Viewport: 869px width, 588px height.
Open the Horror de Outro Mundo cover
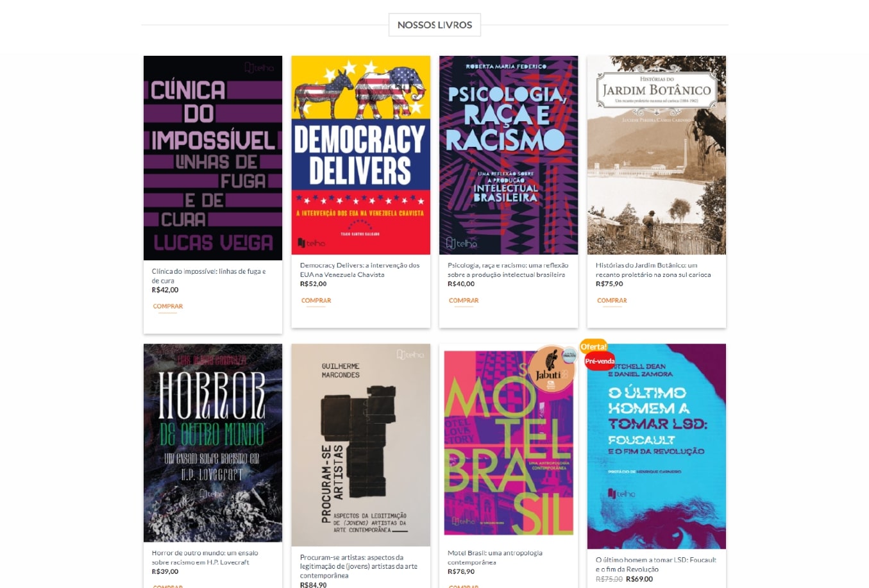(213, 443)
